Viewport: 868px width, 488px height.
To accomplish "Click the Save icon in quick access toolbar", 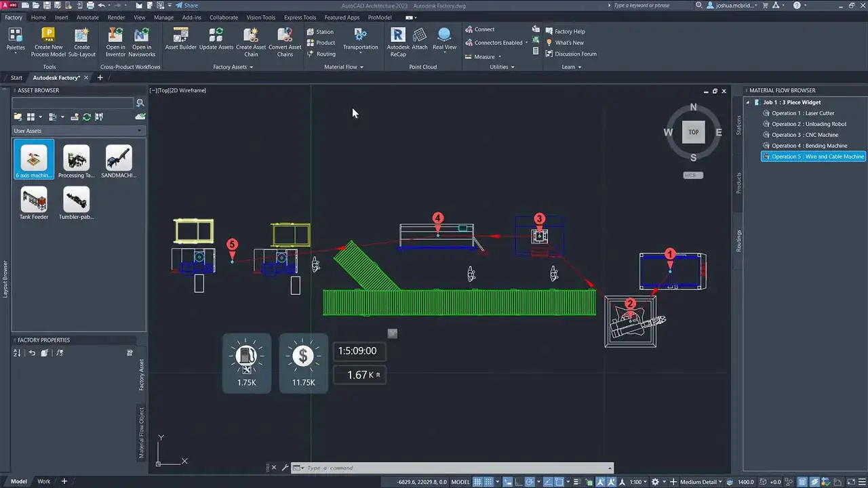I will (47, 5).
